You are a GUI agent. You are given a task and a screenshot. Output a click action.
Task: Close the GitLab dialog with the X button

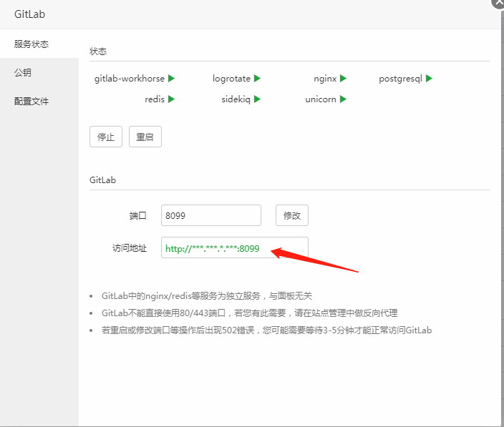tap(498, 3)
